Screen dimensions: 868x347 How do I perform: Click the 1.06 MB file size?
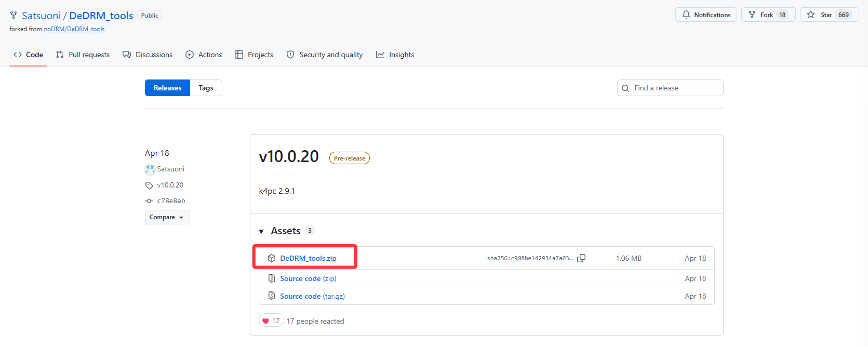[629, 258]
